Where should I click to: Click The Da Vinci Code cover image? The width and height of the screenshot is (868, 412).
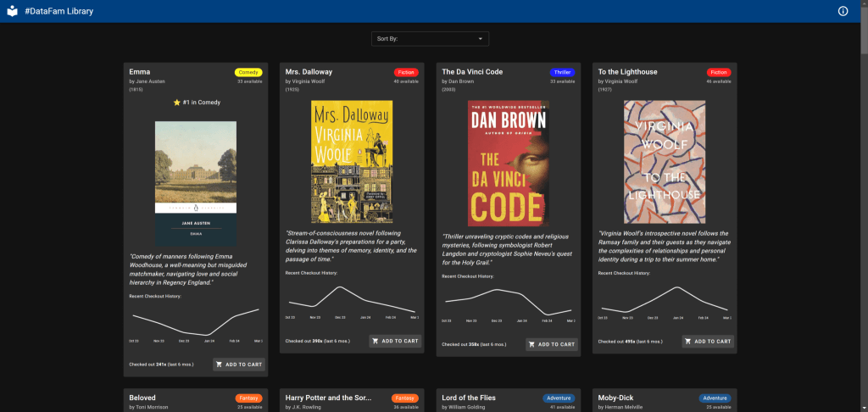[509, 163]
